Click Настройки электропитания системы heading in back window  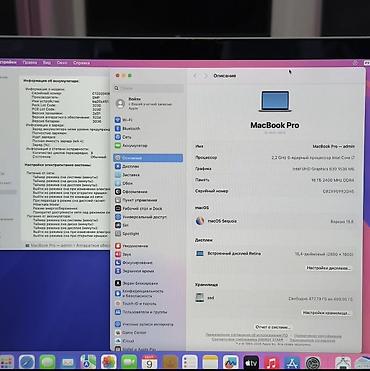coord(58,165)
